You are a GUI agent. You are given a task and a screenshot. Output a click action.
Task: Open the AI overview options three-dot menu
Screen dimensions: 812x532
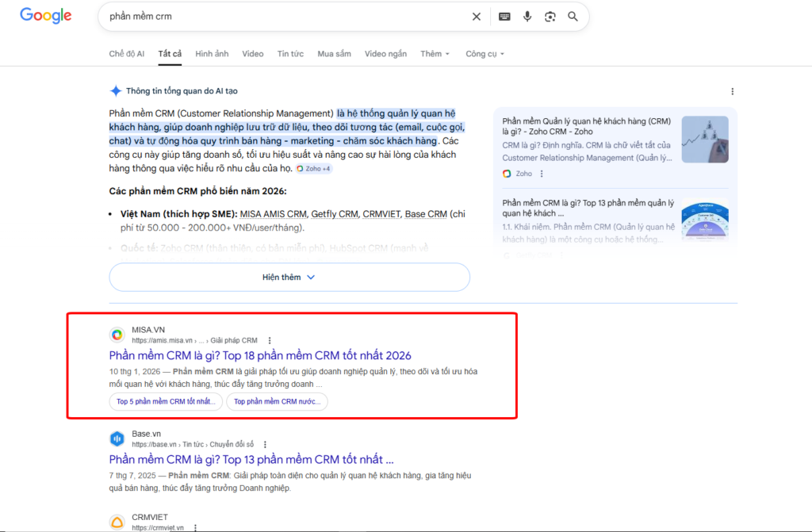732,91
